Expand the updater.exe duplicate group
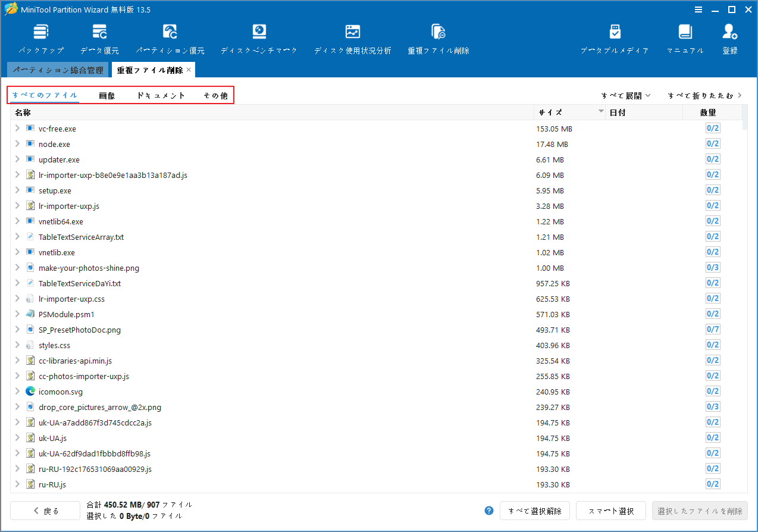Viewport: 758px width, 532px height. (x=17, y=159)
